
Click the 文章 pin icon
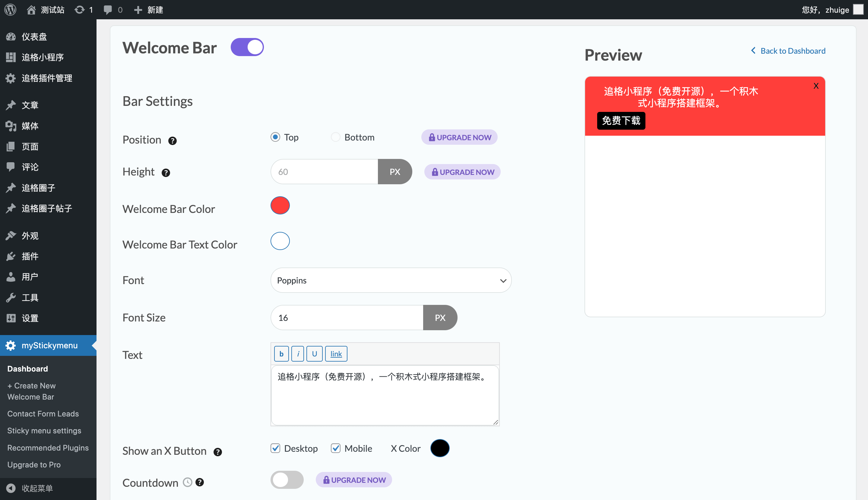point(11,105)
